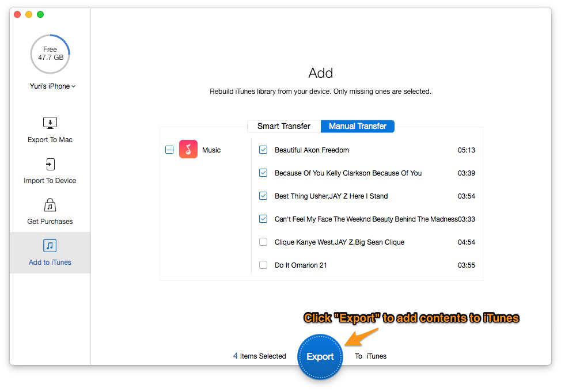561x392 pixels.
Task: Click the pink Music category icon
Action: pyautogui.click(x=188, y=149)
